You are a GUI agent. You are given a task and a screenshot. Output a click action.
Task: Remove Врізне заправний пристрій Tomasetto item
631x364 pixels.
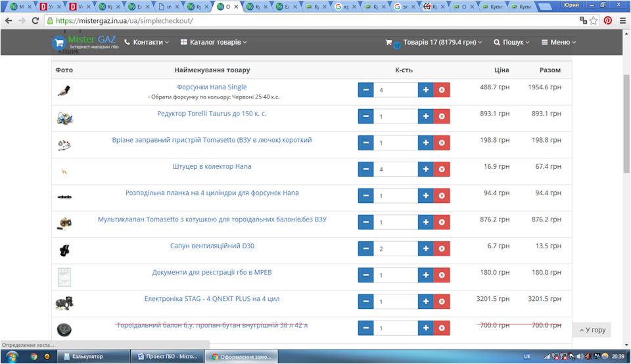pos(442,143)
